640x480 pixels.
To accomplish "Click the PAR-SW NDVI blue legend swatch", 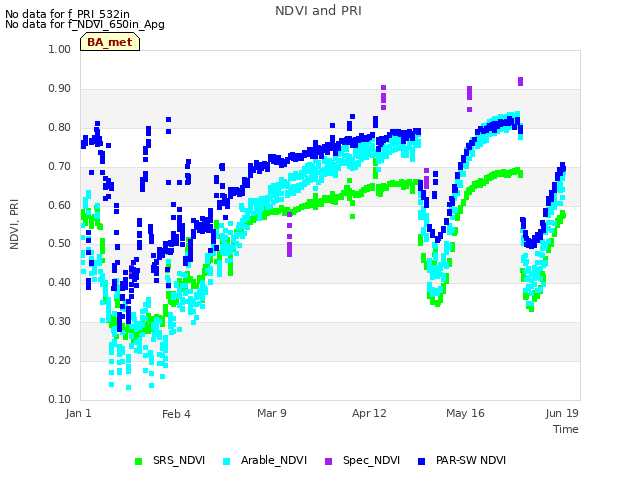I will (x=422, y=461).
